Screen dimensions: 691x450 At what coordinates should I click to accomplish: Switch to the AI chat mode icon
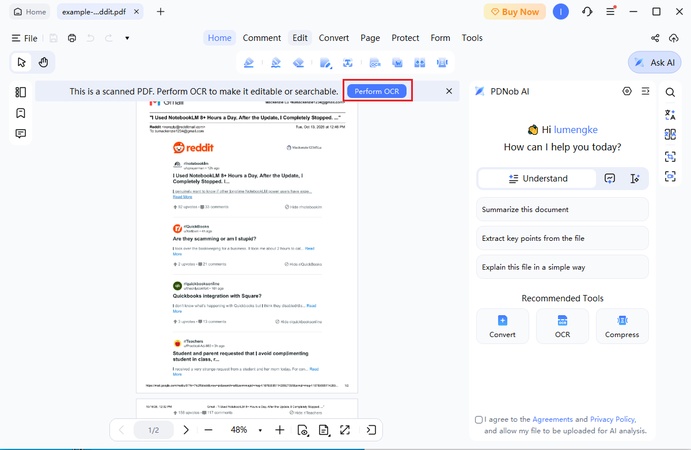(609, 179)
